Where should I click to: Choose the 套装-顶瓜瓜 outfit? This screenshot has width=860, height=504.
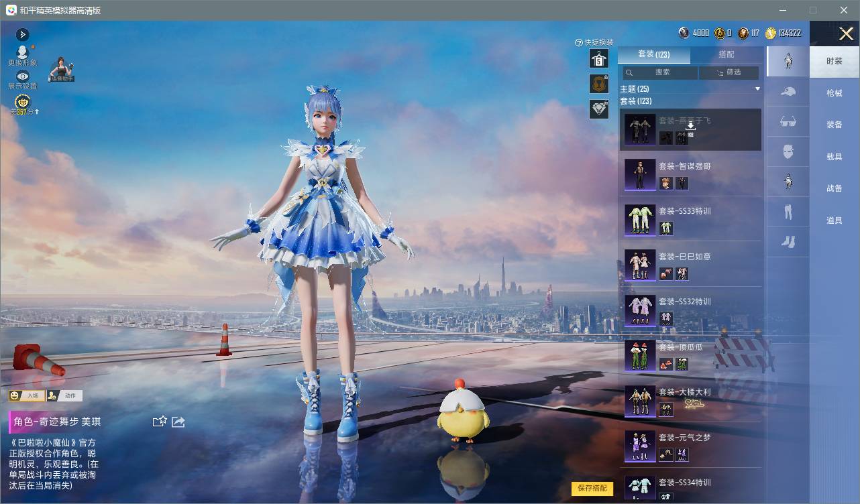(x=690, y=355)
